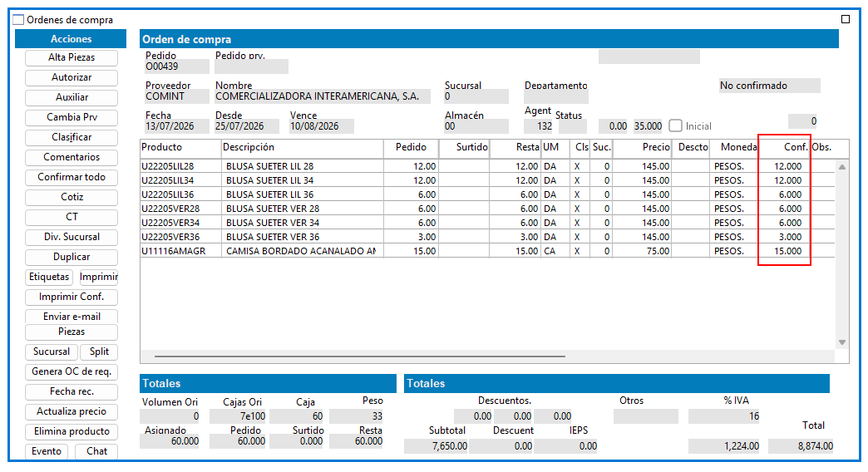Open the Chat button

click(97, 451)
